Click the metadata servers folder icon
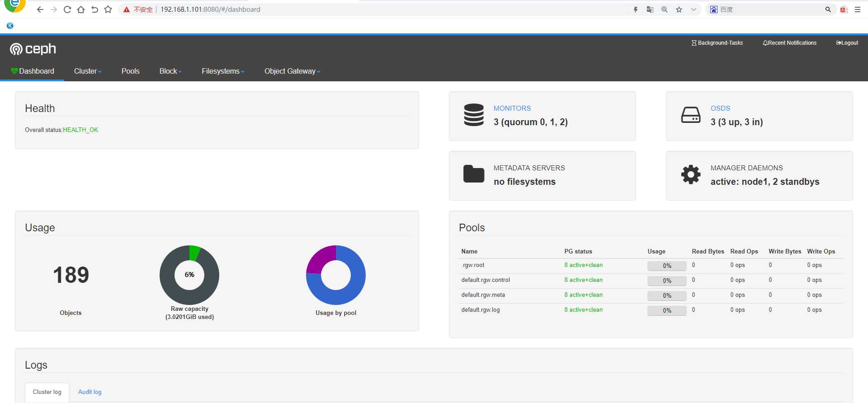 point(474,174)
